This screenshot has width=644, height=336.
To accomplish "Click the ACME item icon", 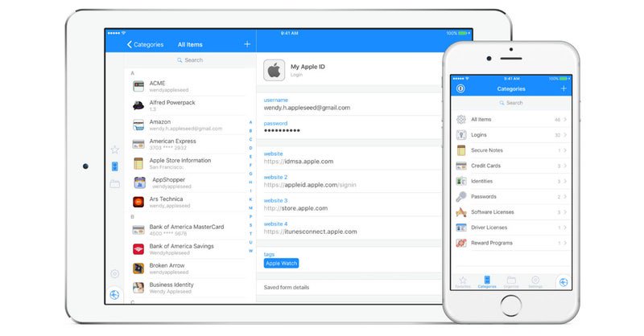I will point(138,86).
